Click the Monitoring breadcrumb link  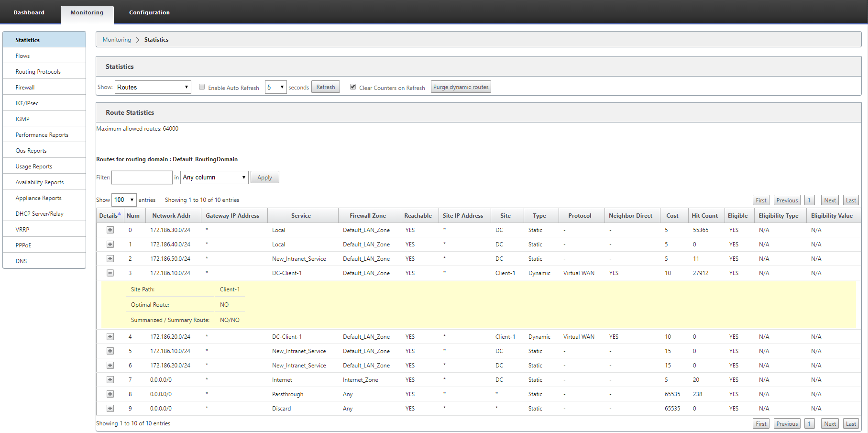tap(117, 40)
